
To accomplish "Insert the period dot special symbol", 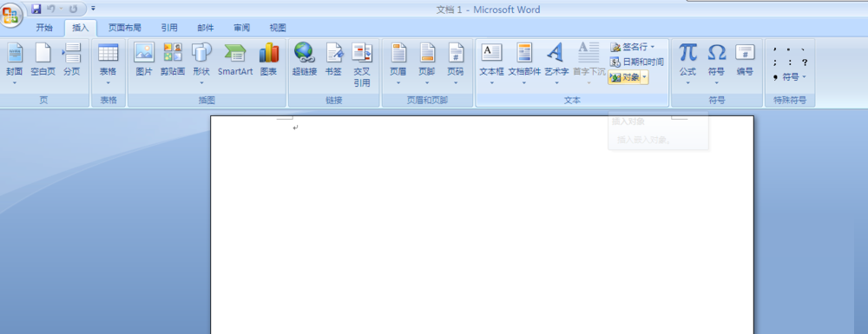I will tap(788, 49).
